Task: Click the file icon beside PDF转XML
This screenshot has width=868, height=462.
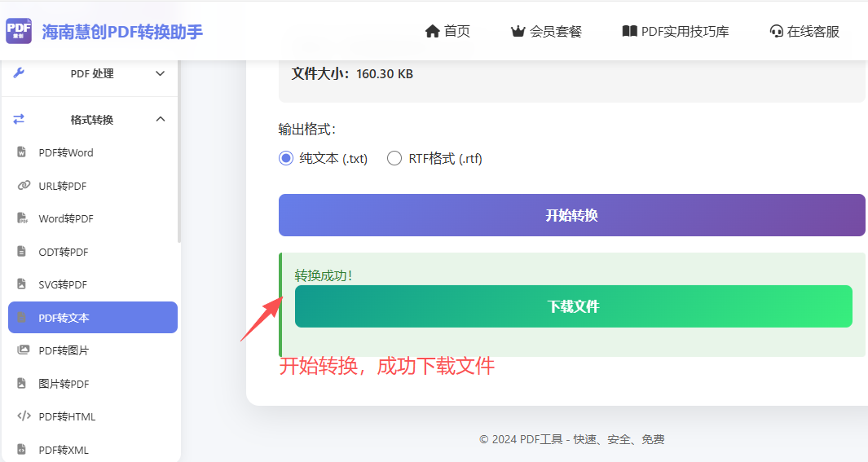Action: [x=21, y=449]
